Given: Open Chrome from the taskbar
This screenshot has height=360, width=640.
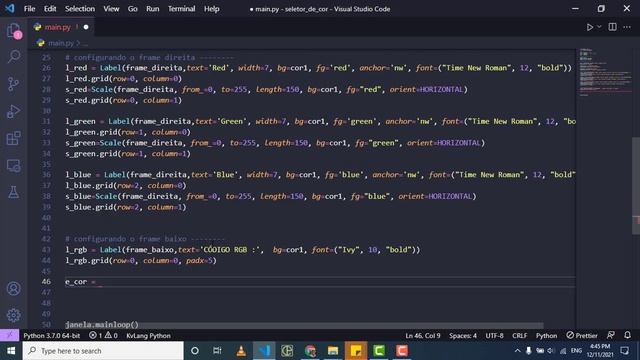Looking at the screenshot, I should tap(310, 351).
